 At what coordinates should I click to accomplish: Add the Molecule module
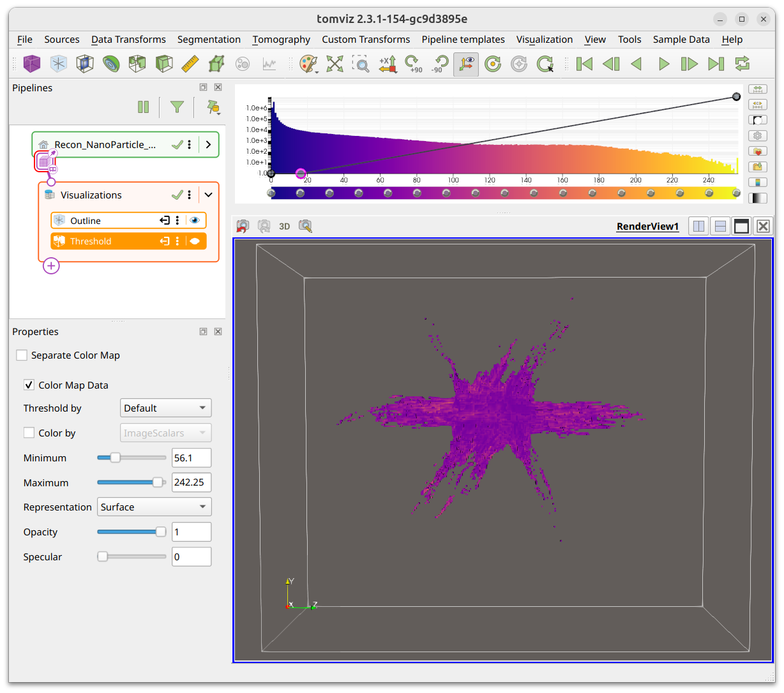pos(216,64)
